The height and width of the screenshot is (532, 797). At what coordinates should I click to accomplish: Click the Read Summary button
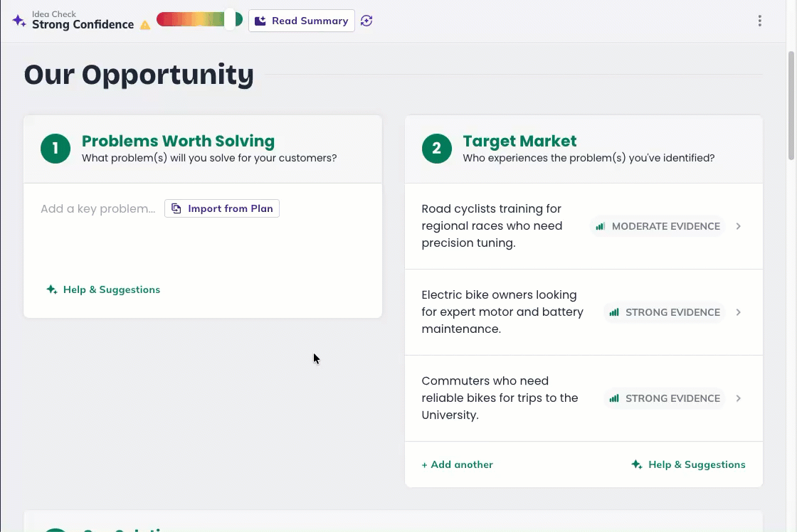[301, 21]
